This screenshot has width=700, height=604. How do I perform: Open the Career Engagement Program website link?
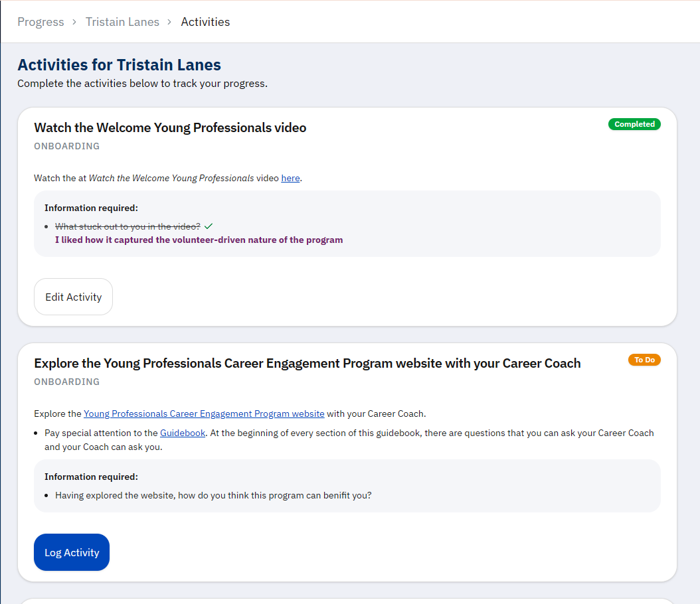point(204,414)
